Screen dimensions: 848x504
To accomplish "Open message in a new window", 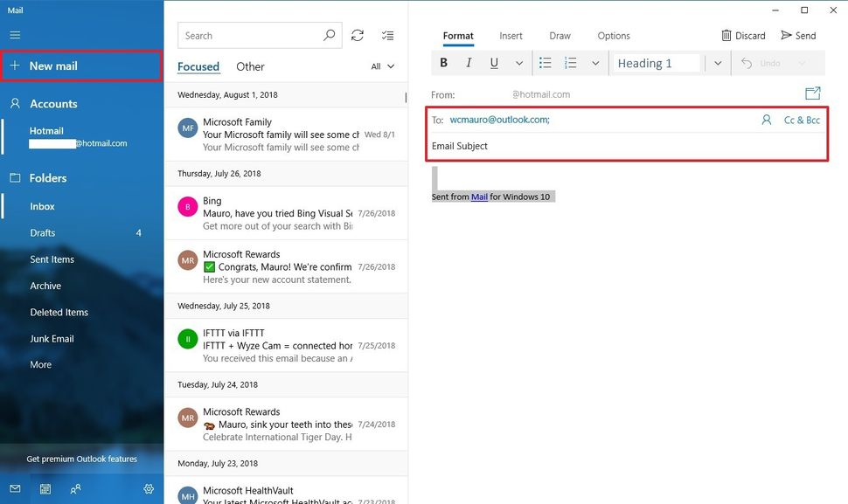I will point(812,93).
